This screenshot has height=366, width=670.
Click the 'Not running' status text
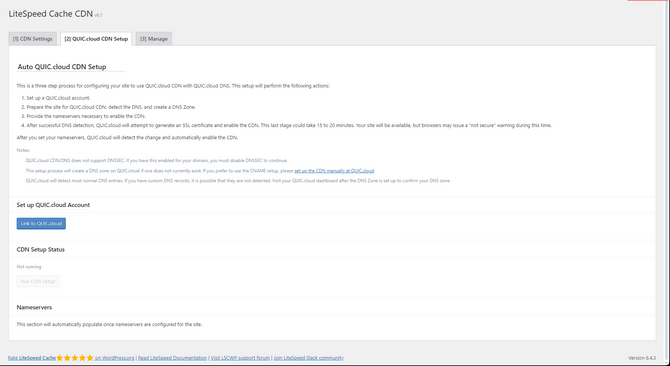[29, 267]
